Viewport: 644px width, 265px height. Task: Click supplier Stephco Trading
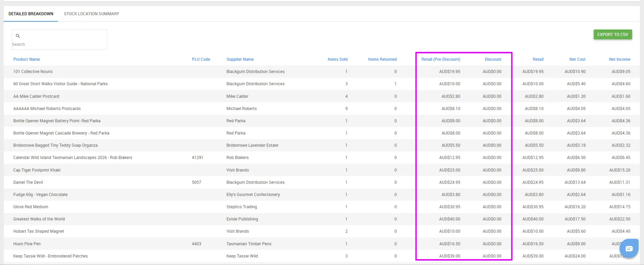coord(242,207)
